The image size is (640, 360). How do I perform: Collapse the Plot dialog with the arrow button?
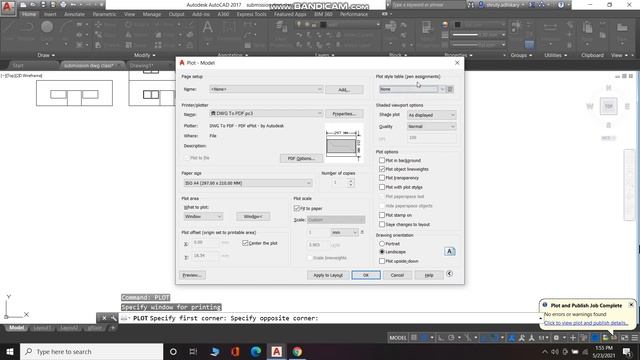point(449,274)
